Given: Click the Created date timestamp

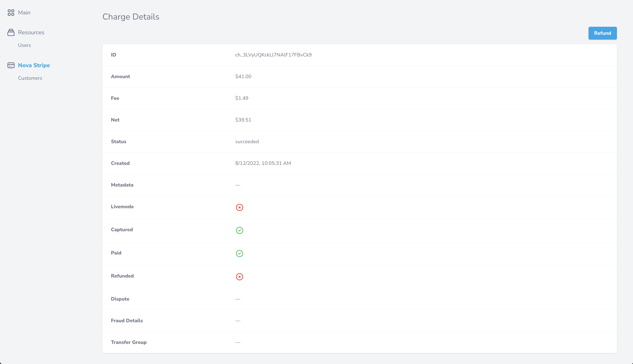Looking at the screenshot, I should [x=263, y=163].
